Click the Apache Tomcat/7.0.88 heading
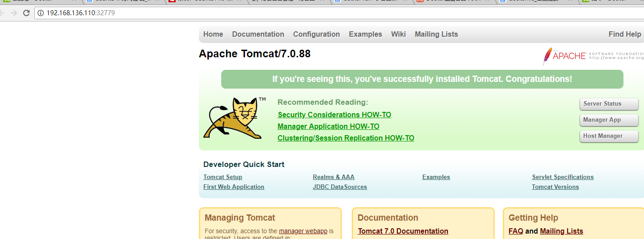644x239 pixels. point(255,54)
